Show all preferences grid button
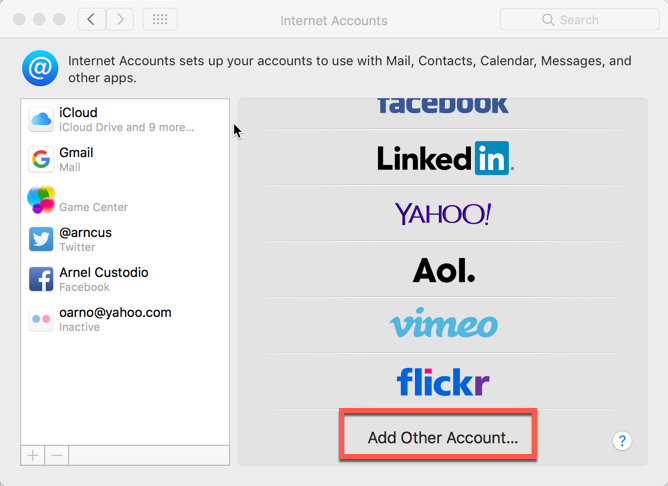 pos(160,19)
